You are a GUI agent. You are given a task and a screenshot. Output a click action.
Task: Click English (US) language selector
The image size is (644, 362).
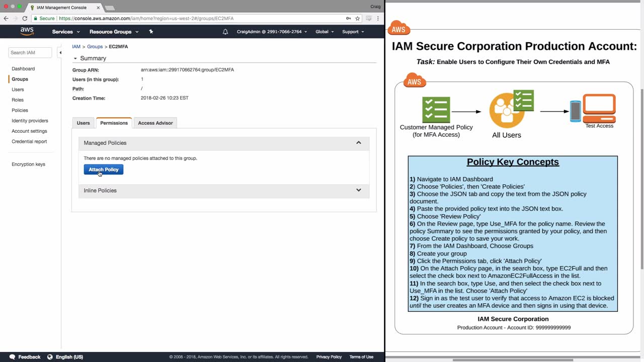[69, 357]
